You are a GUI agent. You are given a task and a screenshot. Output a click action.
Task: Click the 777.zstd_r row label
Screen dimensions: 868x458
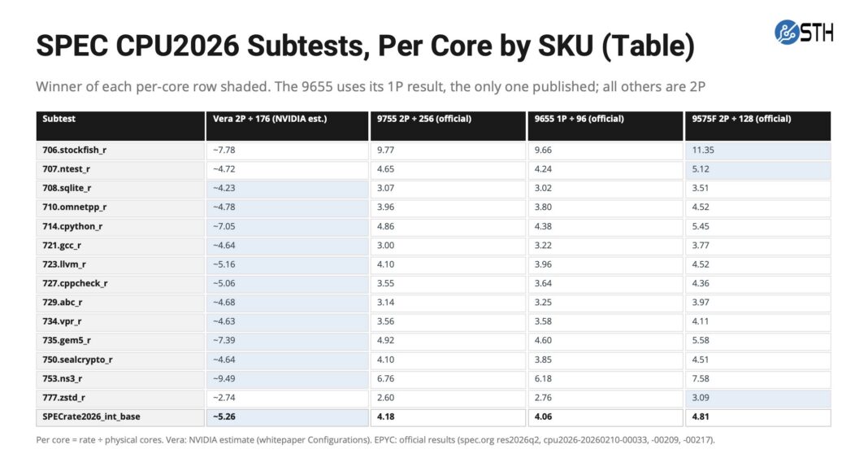(x=63, y=398)
